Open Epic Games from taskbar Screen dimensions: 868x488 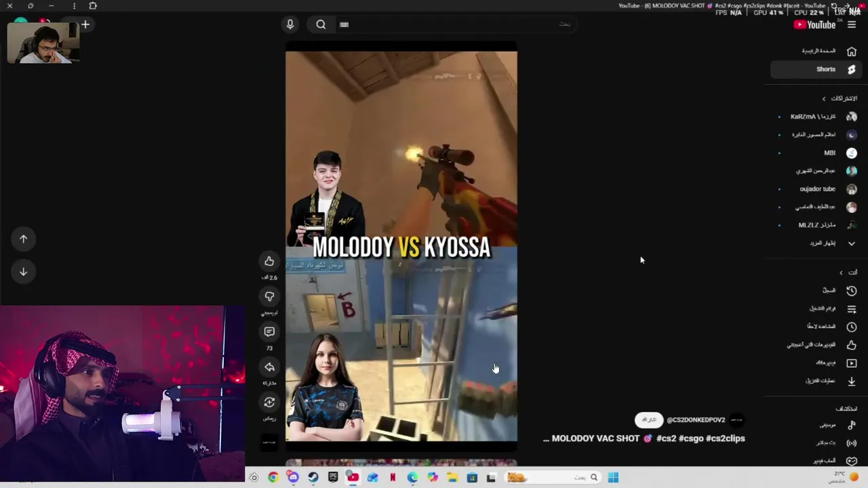[333, 478]
